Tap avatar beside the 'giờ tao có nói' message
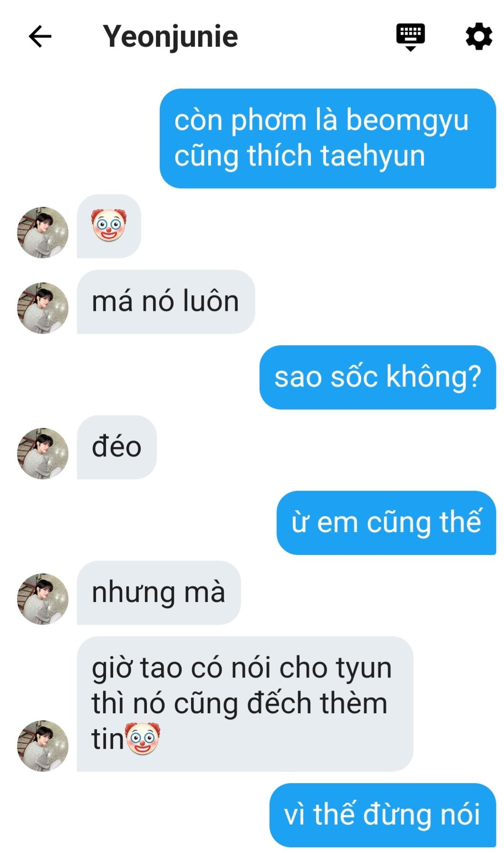 click(43, 746)
